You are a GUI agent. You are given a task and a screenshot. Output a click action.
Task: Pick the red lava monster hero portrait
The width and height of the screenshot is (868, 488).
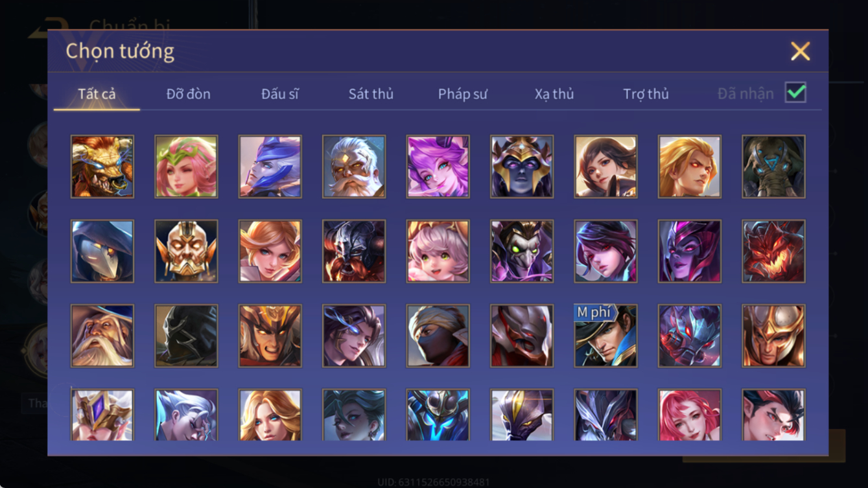coord(773,251)
